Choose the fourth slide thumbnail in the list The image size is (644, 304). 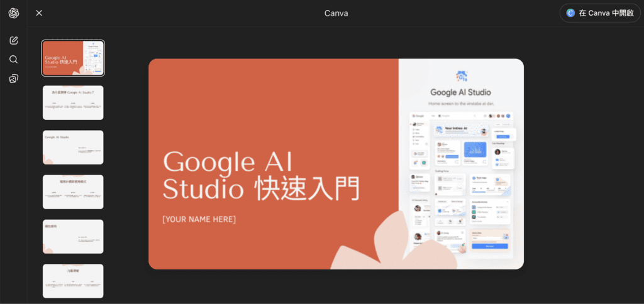(x=73, y=192)
